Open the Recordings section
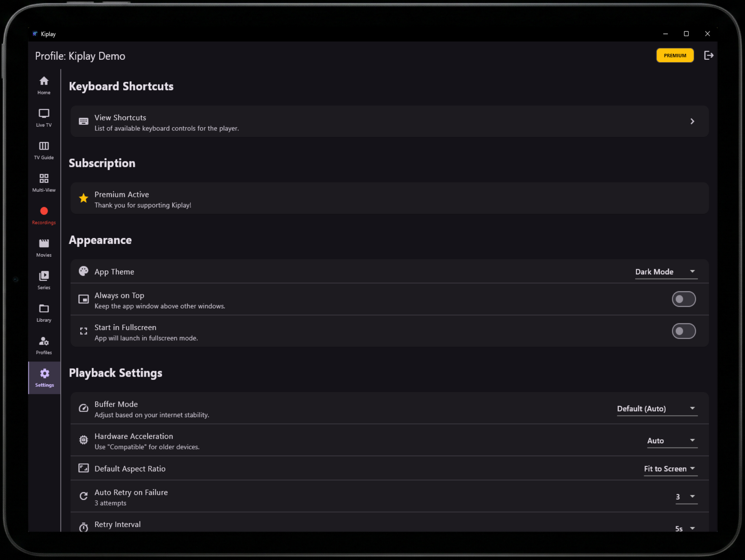 (43, 215)
